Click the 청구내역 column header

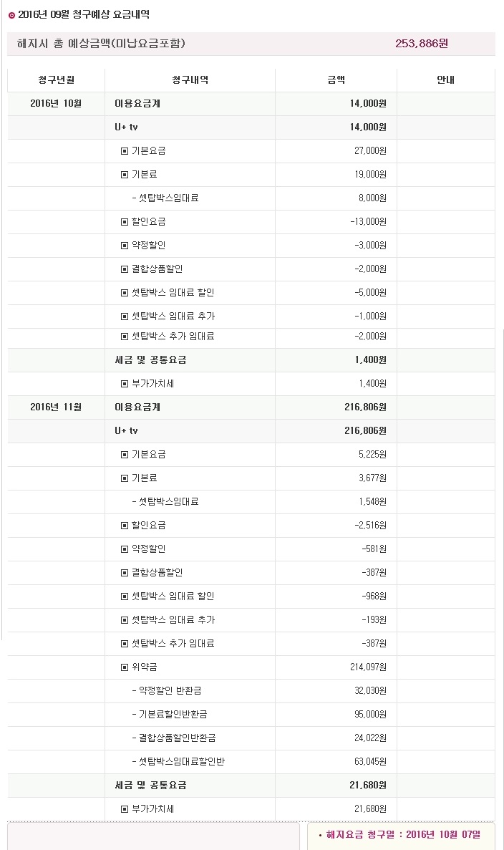click(190, 80)
